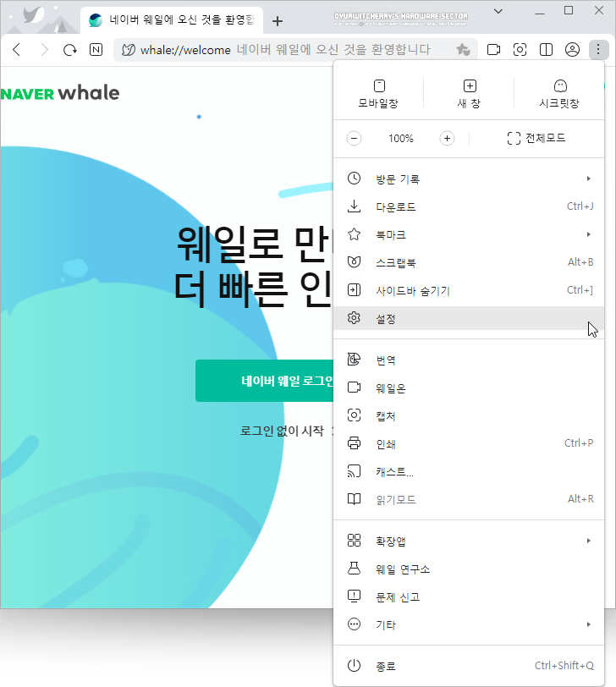
Task: Open a 새 창 new window
Action: 470,94
